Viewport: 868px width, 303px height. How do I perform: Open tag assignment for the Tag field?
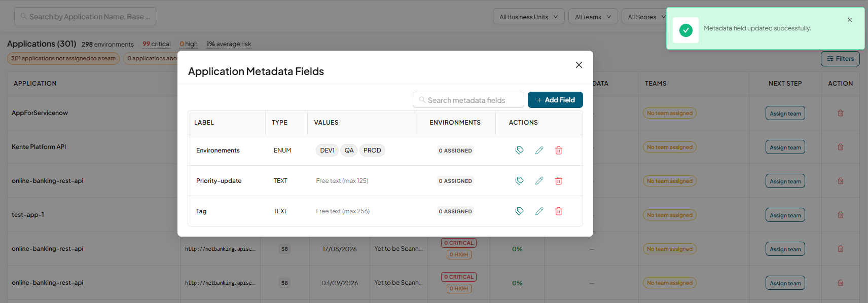[x=520, y=211]
